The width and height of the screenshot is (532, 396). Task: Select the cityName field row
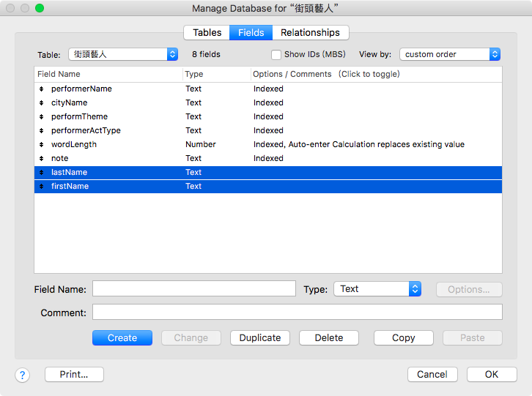[x=268, y=102]
